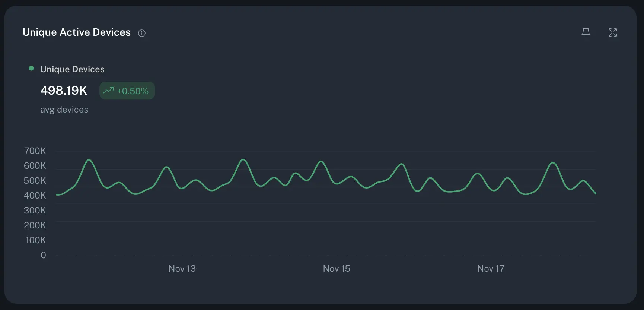Click Nov 13 axis label
The width and height of the screenshot is (644, 310).
click(x=182, y=268)
